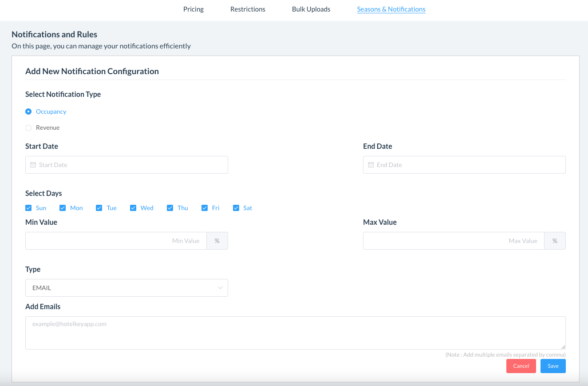The width and height of the screenshot is (588, 386).
Task: Open the Seasons & Notifications tab
Action: [391, 9]
